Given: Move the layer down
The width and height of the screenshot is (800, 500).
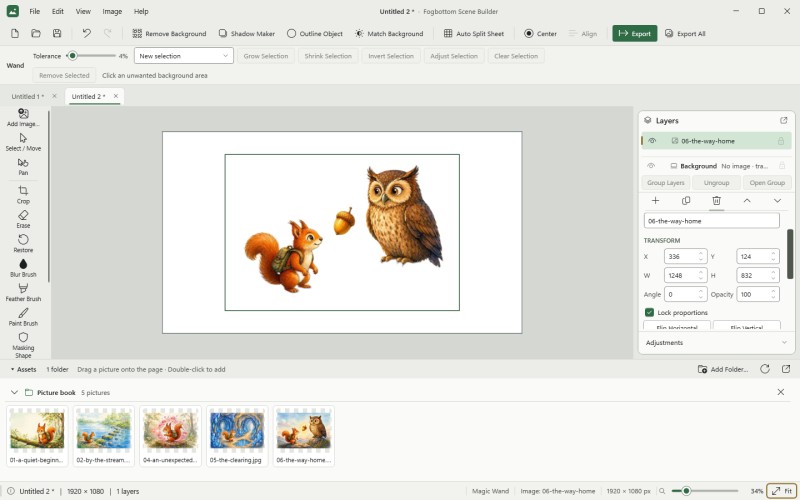Looking at the screenshot, I should point(777,201).
